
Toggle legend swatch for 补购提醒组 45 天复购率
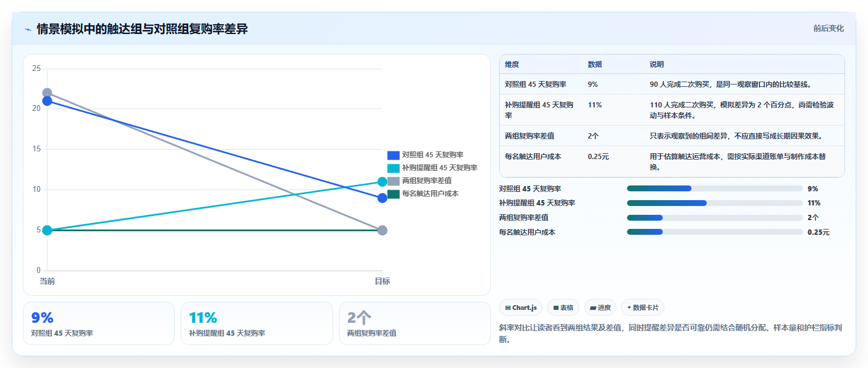coord(393,168)
